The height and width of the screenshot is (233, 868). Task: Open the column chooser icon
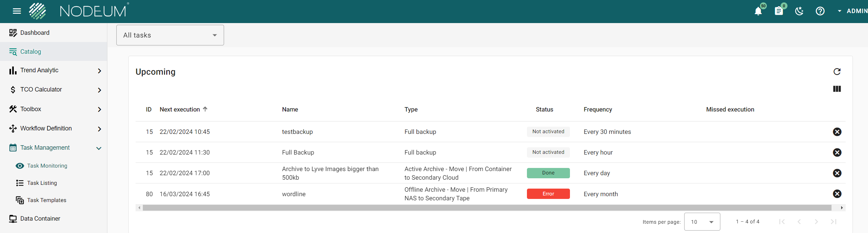point(837,89)
